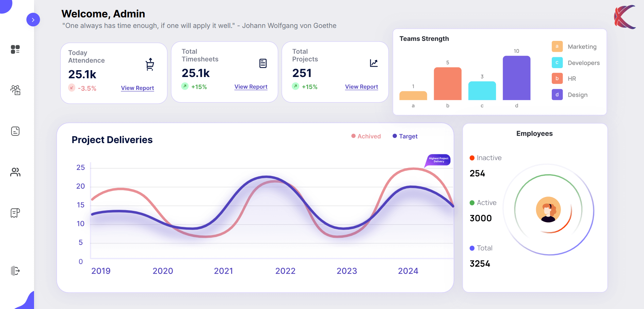Click the document icon in Total Timesheets card

point(263,63)
